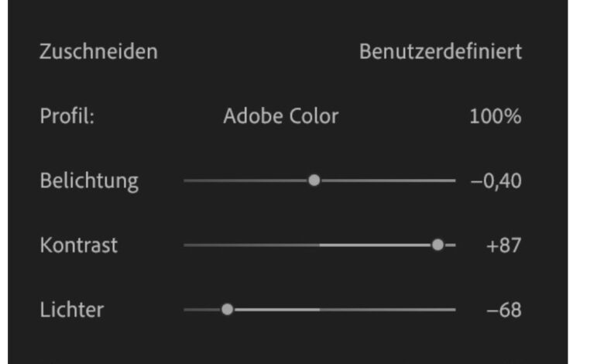Click the right end of Belichtung slider track
The image size is (604, 364).
point(454,180)
